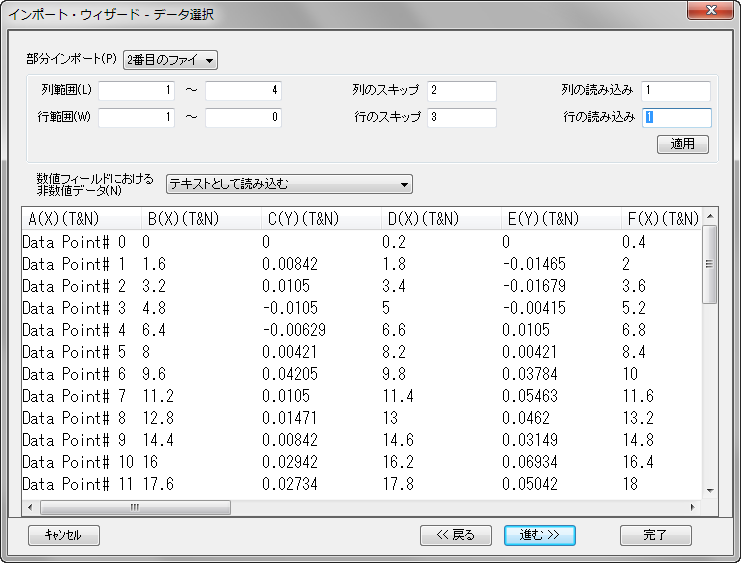Click the Data Point# 1 row label

tap(74, 264)
